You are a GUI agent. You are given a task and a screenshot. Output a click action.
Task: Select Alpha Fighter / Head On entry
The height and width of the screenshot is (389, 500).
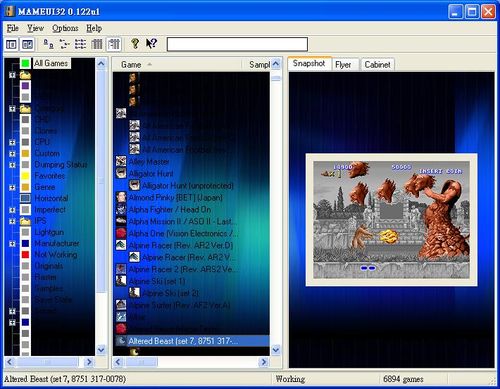[170, 210]
